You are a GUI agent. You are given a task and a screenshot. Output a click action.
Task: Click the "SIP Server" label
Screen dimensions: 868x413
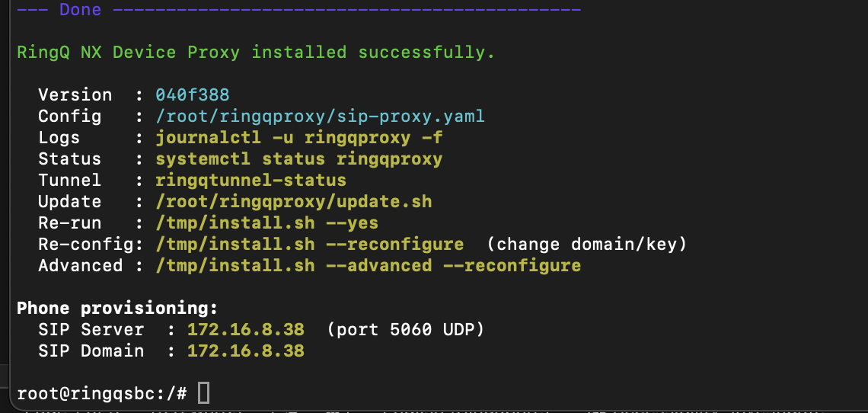pos(91,330)
